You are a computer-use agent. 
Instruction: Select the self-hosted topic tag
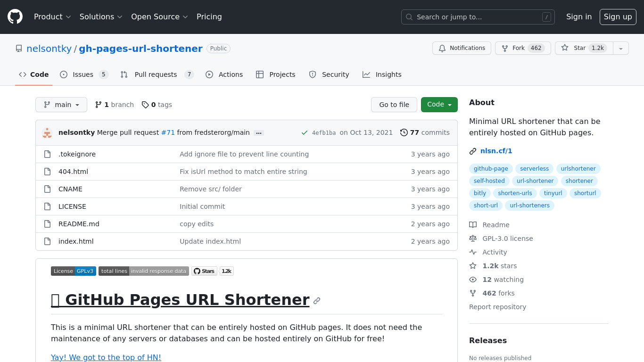pyautogui.click(x=489, y=181)
